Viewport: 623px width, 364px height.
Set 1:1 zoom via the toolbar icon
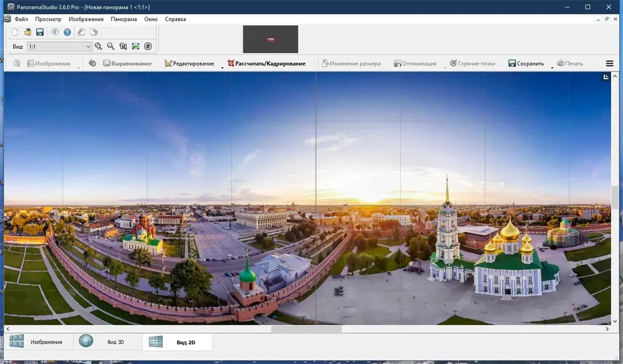[123, 47]
